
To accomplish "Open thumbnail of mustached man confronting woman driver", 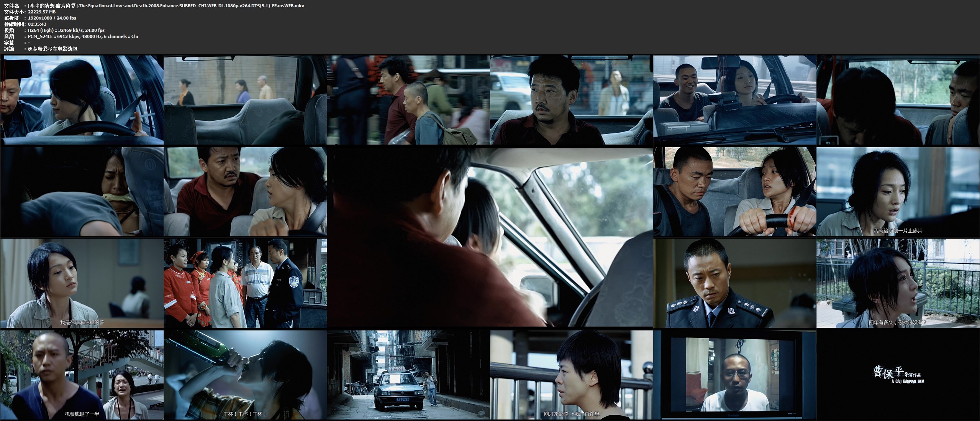I will [245, 192].
